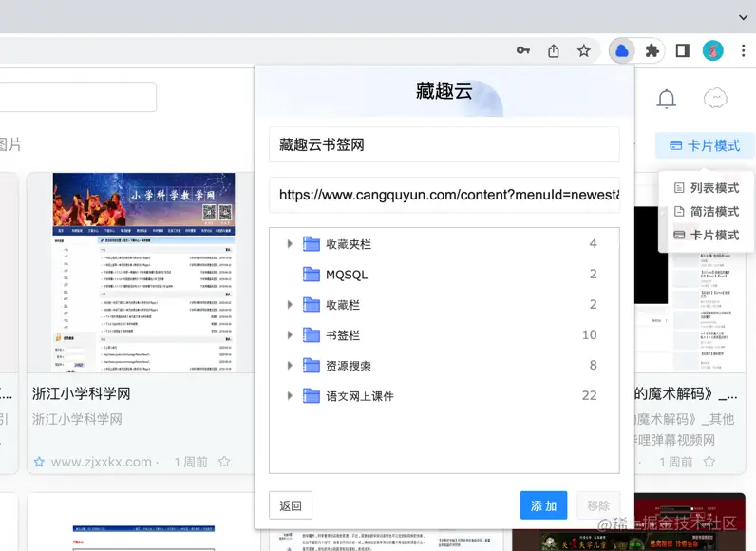Click the tab search chevron at top
This screenshot has height=551, width=756.
[x=743, y=17]
